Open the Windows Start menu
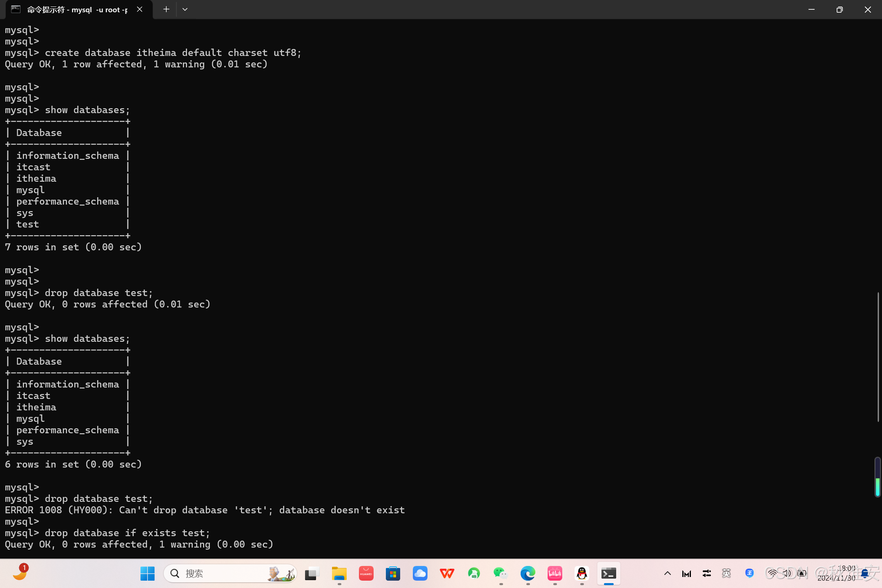This screenshot has height=588, width=882. pos(147,574)
